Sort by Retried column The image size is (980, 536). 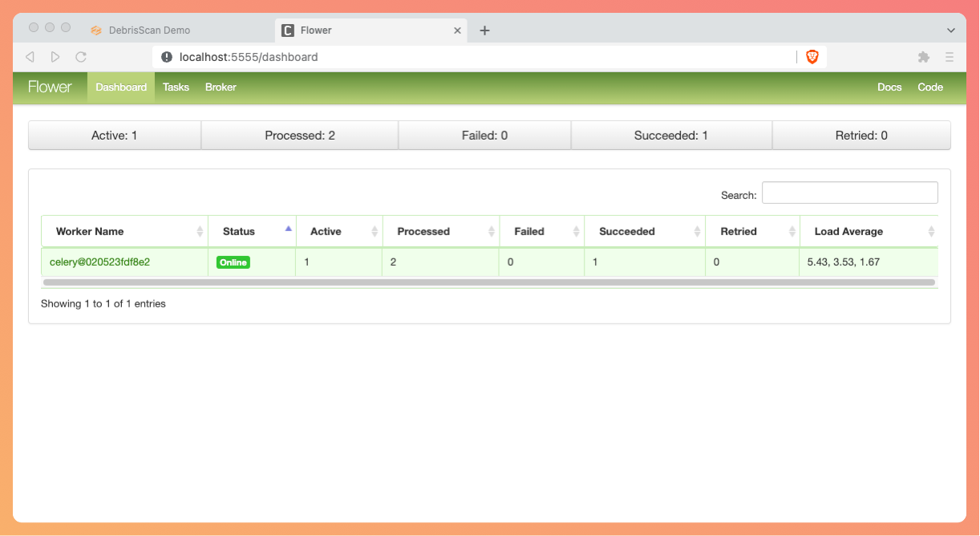click(752, 231)
